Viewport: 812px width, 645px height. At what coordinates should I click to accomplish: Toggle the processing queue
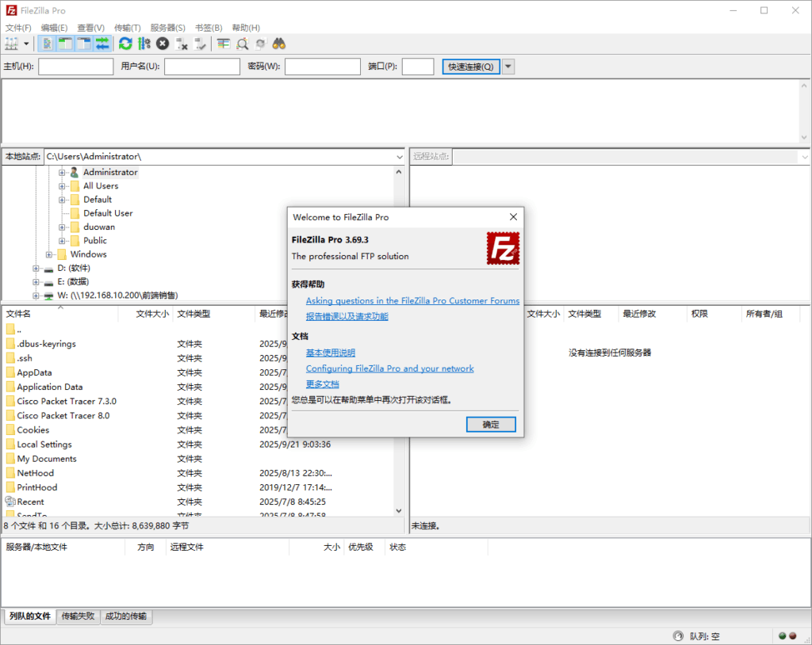(143, 44)
